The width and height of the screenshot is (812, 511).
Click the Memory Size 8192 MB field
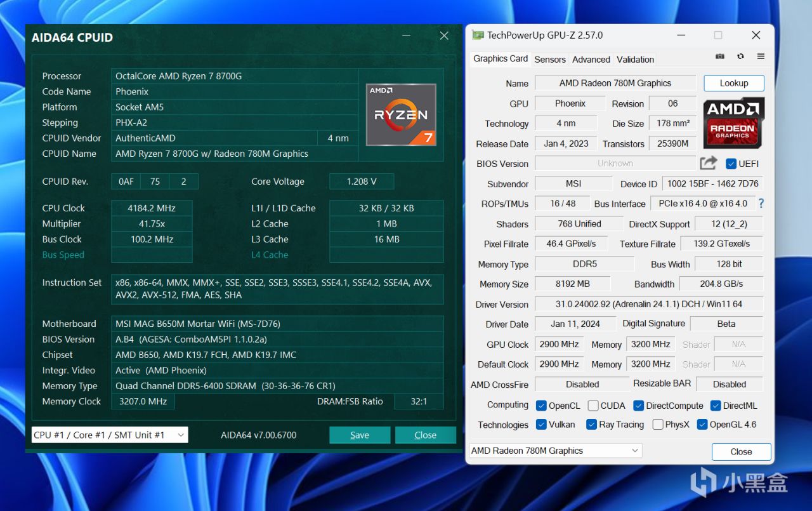(573, 284)
